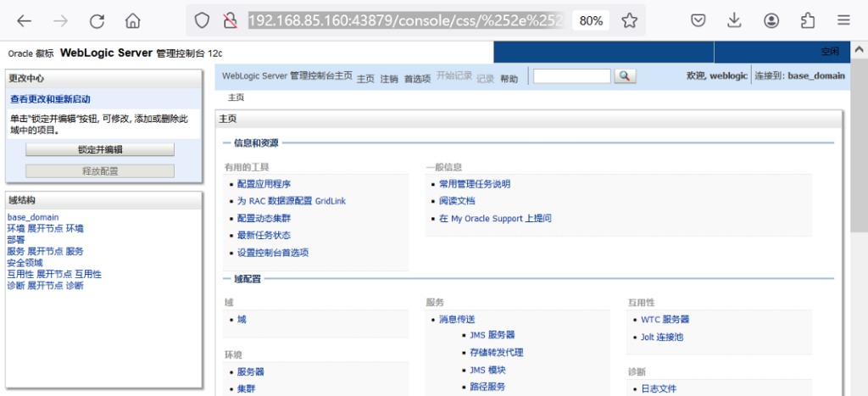
Task: Open the 配置动态集群 link
Action: coord(264,218)
